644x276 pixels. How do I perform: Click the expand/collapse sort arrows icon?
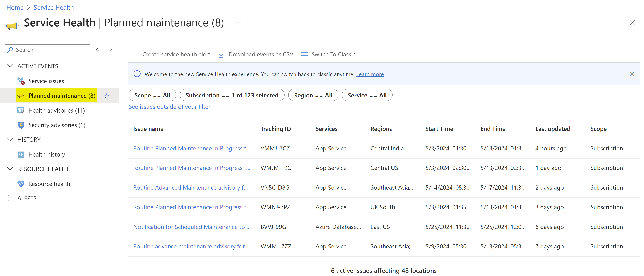(98, 50)
